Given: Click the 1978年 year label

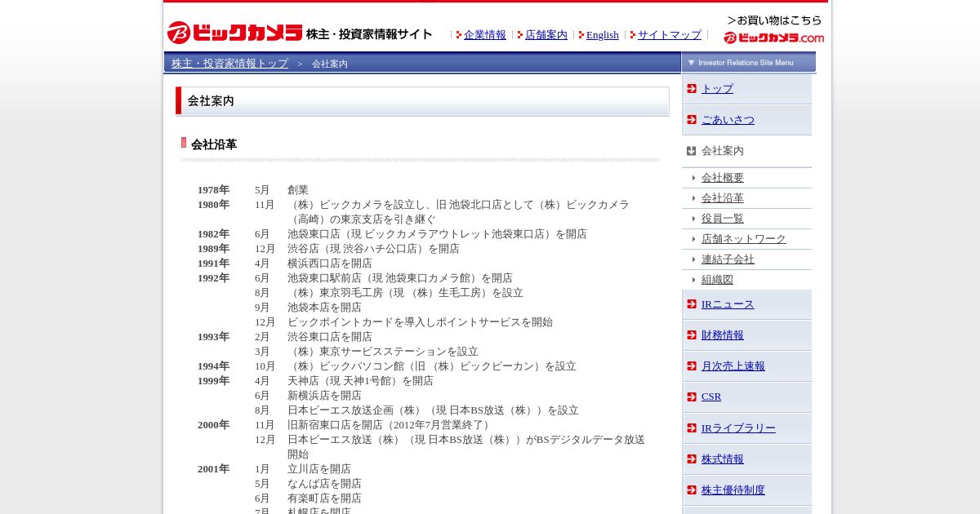Looking at the screenshot, I should click(x=213, y=190).
